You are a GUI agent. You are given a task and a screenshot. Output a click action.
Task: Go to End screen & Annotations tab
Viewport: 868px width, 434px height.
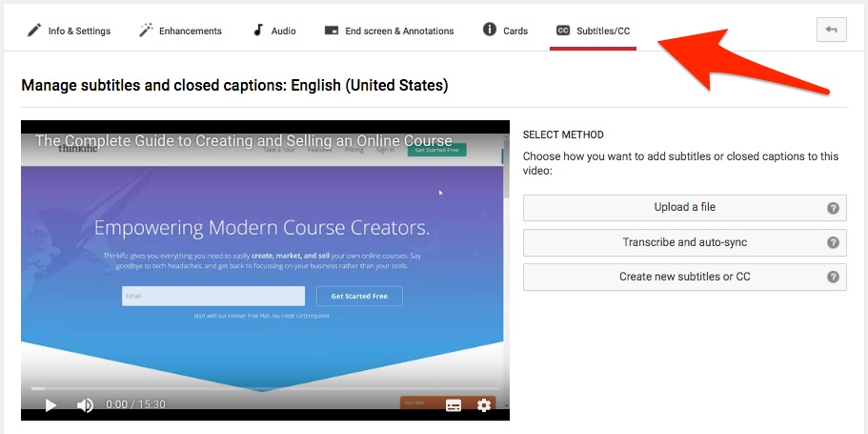pyautogui.click(x=389, y=31)
